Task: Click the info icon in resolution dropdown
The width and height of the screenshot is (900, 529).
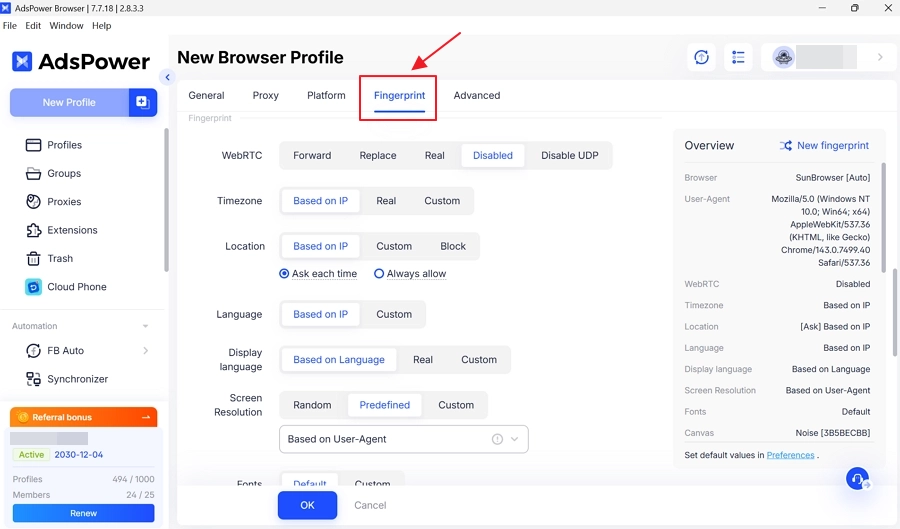Action: point(497,439)
